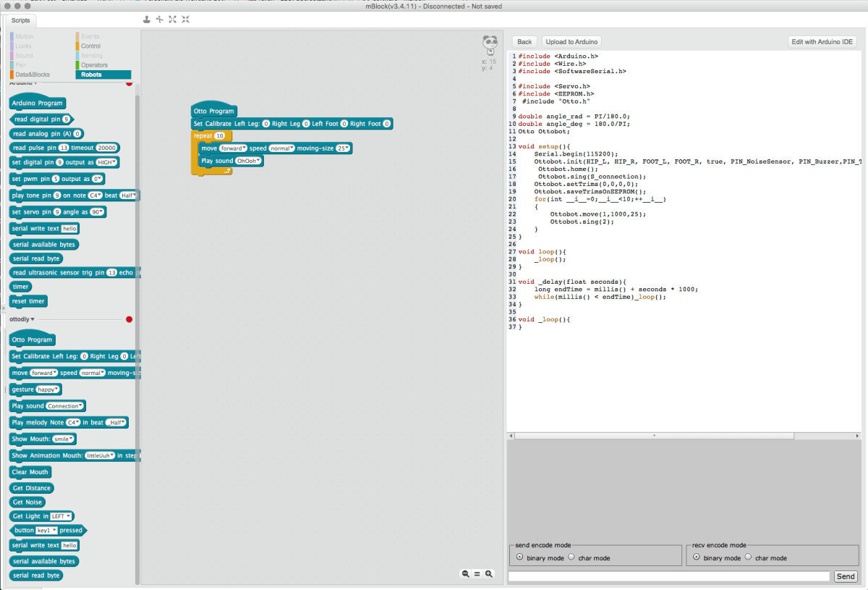Reset scripts zoom with equals icon
Image resolution: width=868 pixels, height=590 pixels.
pos(477,574)
